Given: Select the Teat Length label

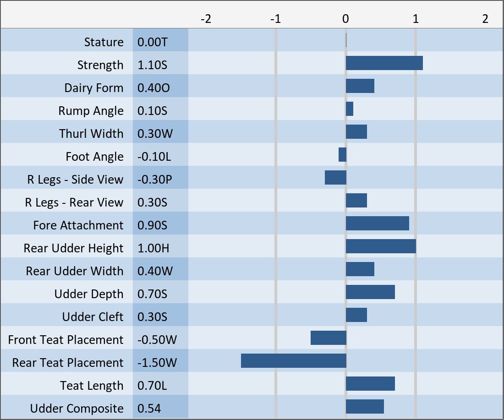Looking at the screenshot, I should (x=92, y=386).
